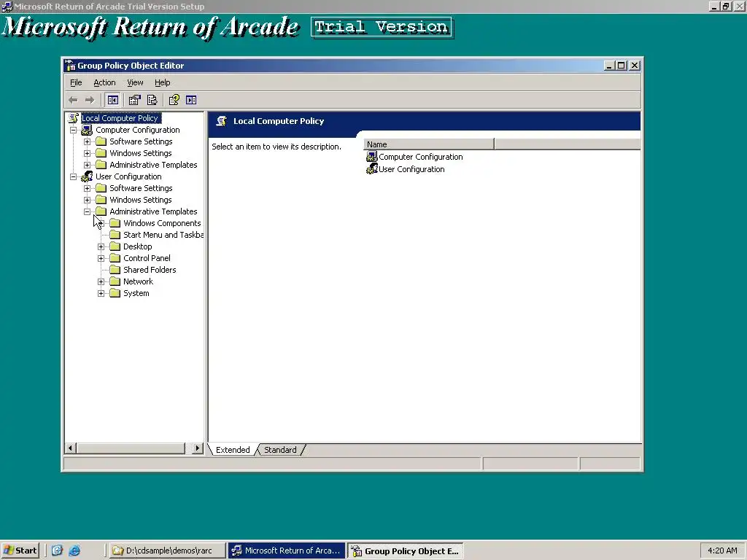Screen dimensions: 747x560
Task: Click the console tree horizontal scrollbar thumb
Action: point(131,448)
